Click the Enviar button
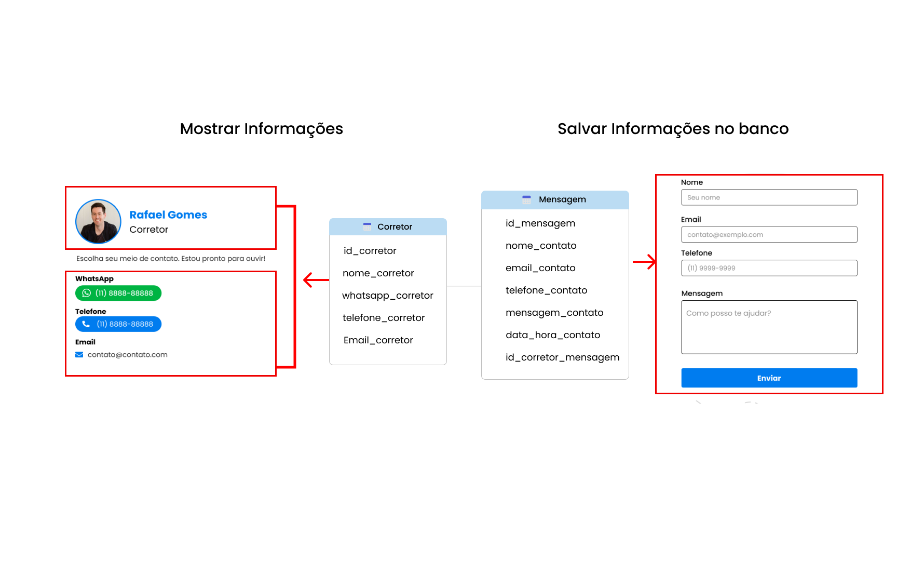 tap(769, 378)
